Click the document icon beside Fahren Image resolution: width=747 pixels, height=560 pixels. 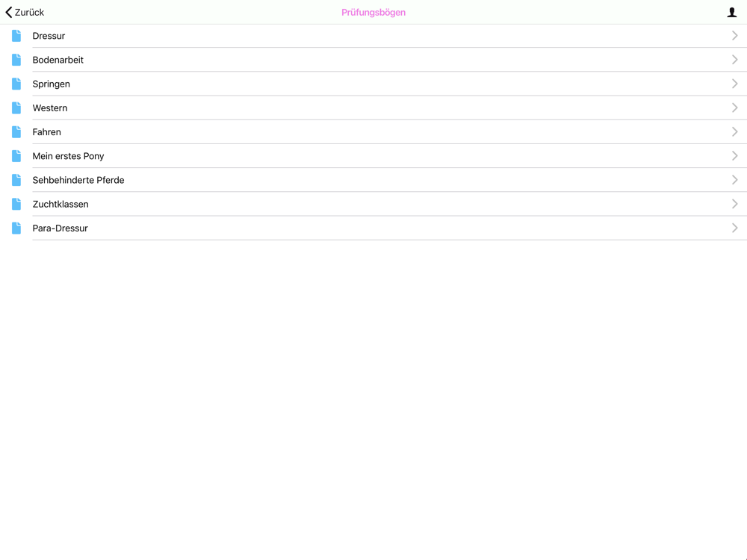tap(16, 132)
